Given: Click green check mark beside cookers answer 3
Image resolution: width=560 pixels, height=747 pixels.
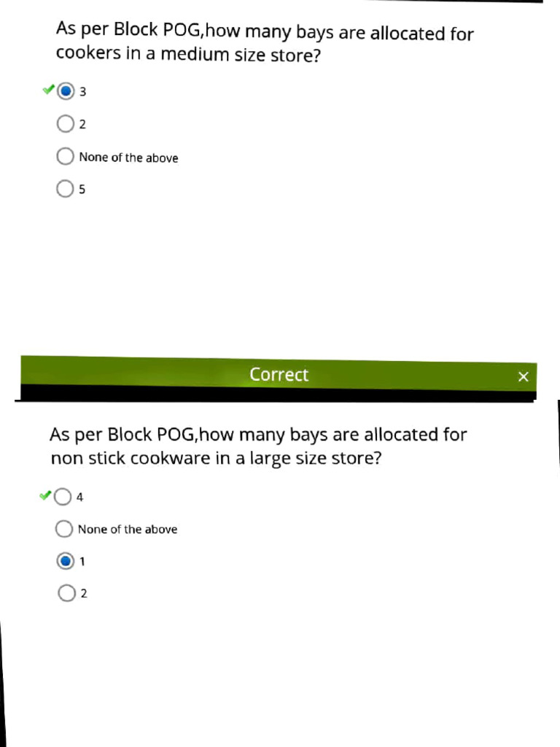Looking at the screenshot, I should pos(48,90).
